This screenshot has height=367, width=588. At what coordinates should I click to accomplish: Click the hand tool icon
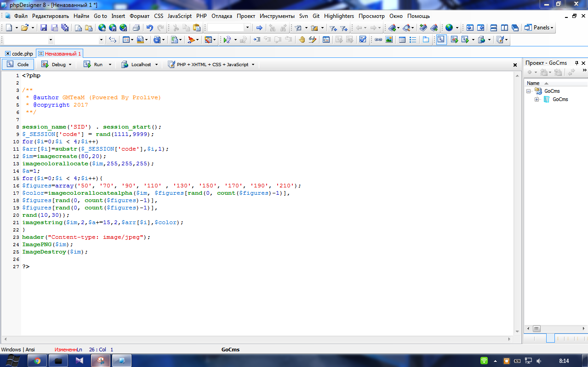tap(302, 40)
